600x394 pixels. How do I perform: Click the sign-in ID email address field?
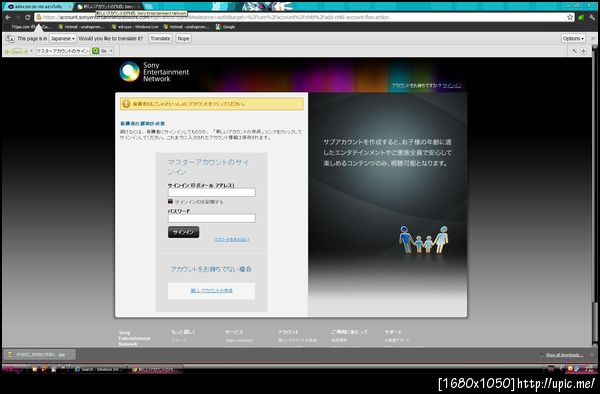212,192
